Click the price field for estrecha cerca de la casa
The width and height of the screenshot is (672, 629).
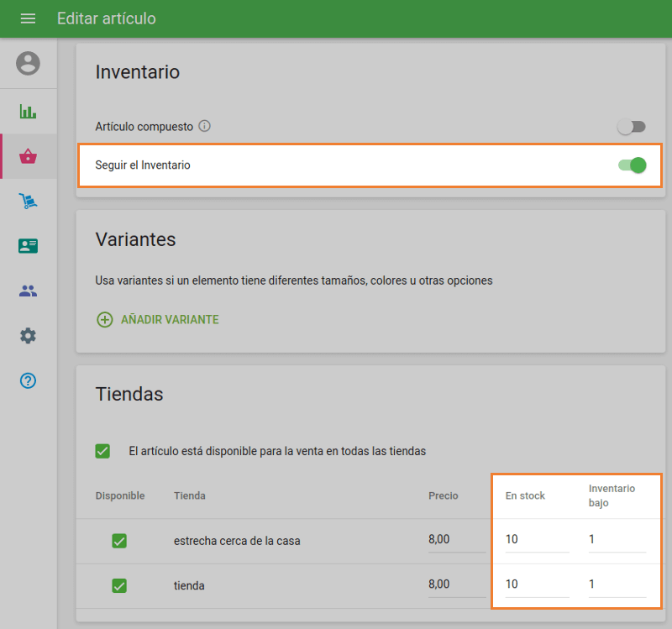455,540
